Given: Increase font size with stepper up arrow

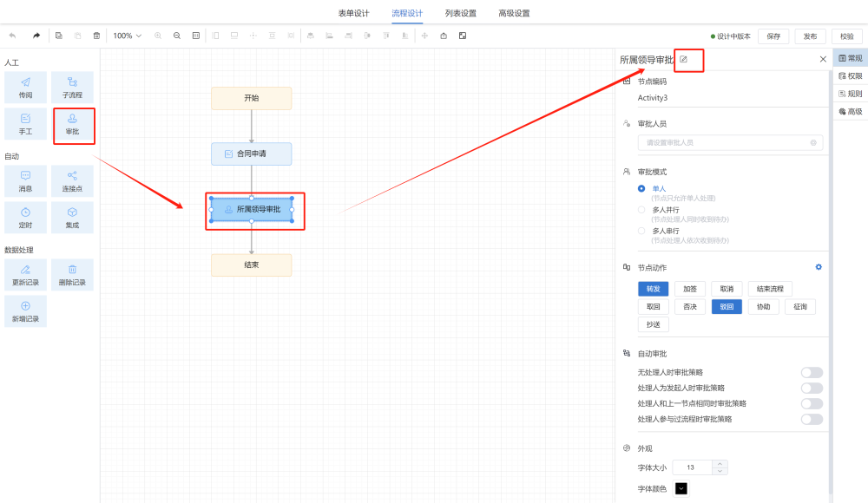Looking at the screenshot, I should click(x=719, y=464).
